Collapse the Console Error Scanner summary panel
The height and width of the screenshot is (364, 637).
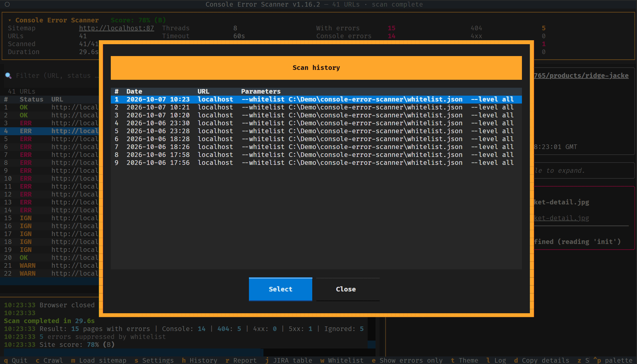click(x=10, y=20)
